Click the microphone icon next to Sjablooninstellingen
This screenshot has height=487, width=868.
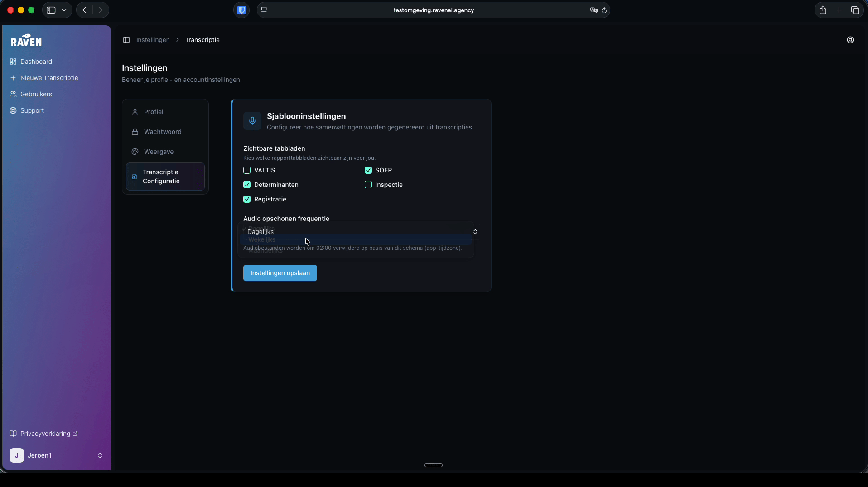coord(252,121)
